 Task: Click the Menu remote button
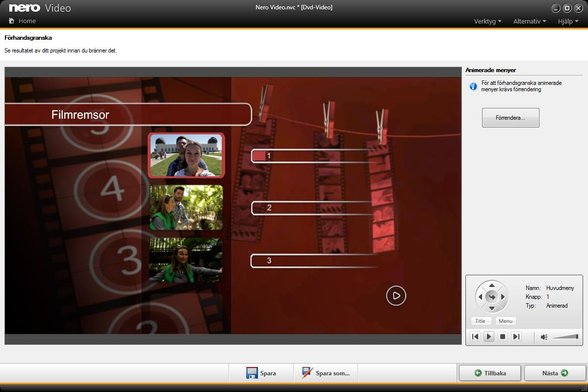[x=506, y=321]
